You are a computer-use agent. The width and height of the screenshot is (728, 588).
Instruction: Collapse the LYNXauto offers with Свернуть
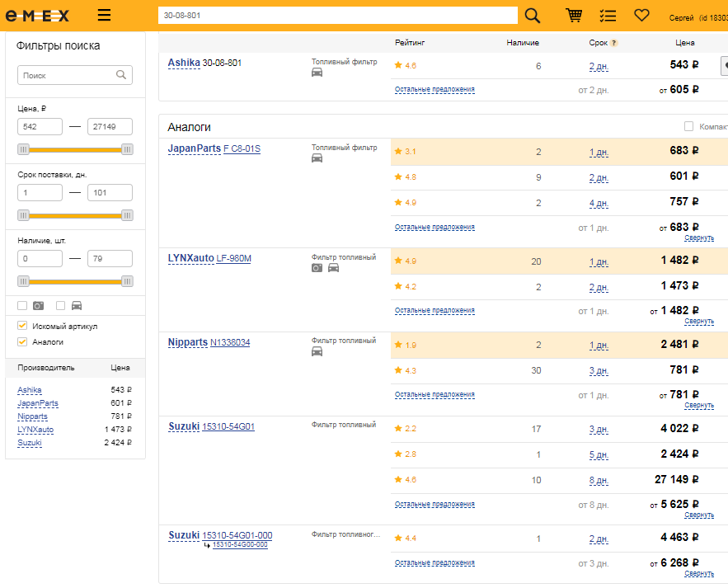point(699,321)
